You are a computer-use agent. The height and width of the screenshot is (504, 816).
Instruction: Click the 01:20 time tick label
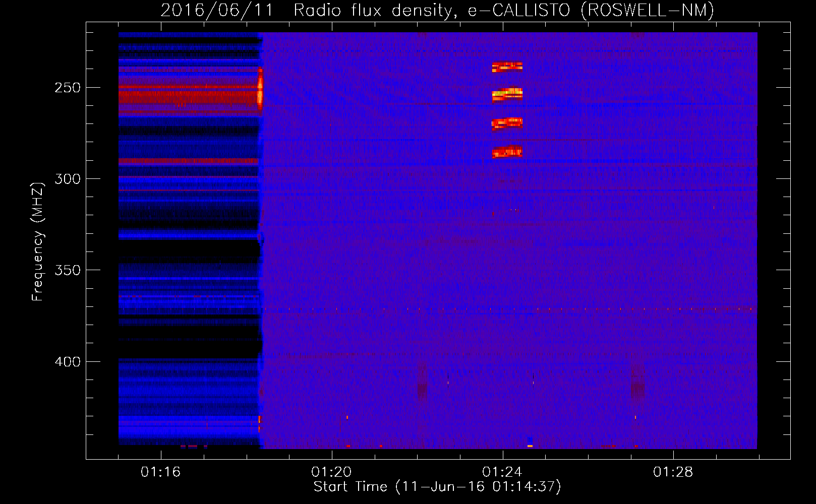coord(331,472)
